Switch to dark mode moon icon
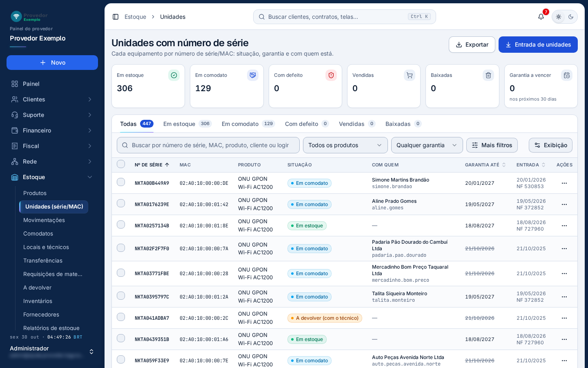The height and width of the screenshot is (368, 588). coord(571,17)
